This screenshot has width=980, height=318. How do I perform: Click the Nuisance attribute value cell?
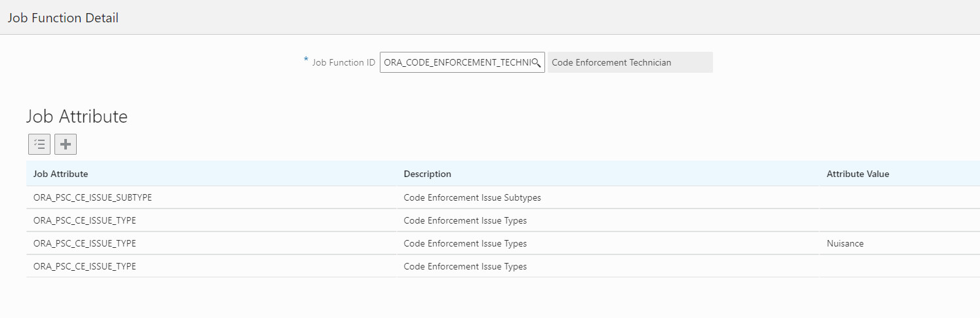pyautogui.click(x=846, y=243)
